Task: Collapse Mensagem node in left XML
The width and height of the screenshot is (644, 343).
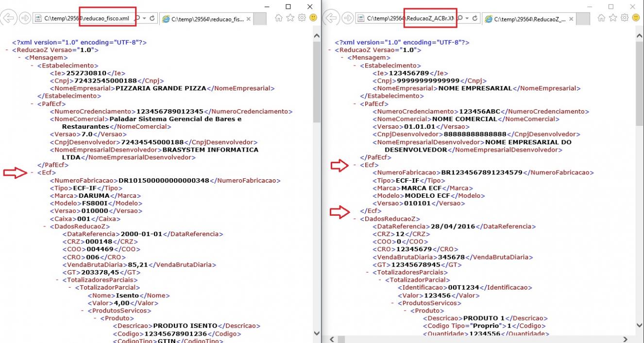Action: 19,58
